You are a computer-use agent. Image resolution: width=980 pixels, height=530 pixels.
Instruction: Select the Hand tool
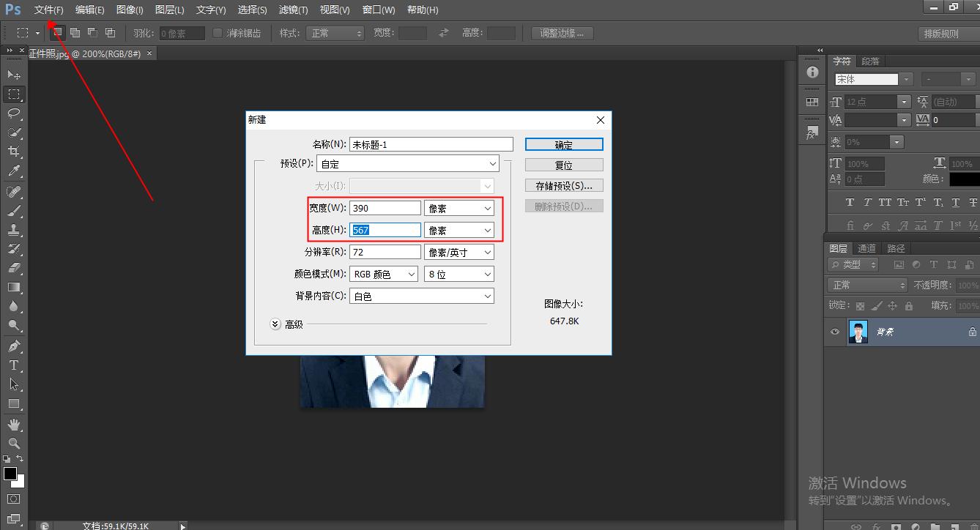pyautogui.click(x=13, y=423)
